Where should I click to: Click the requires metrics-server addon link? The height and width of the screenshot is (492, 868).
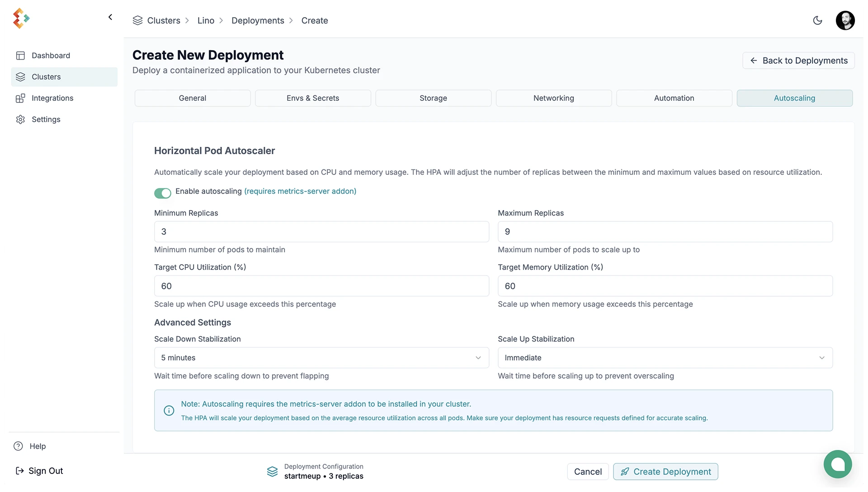point(300,191)
